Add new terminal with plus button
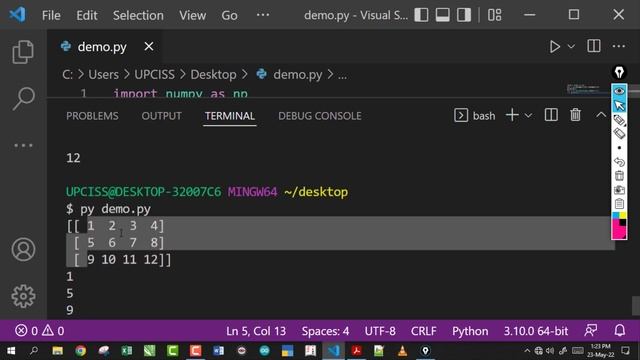The height and width of the screenshot is (360, 640). (x=512, y=115)
